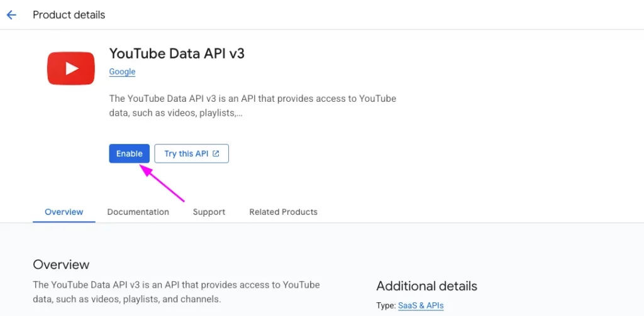This screenshot has width=644, height=316.
Task: Follow the SaaS & APIs type link
Action: [421, 305]
